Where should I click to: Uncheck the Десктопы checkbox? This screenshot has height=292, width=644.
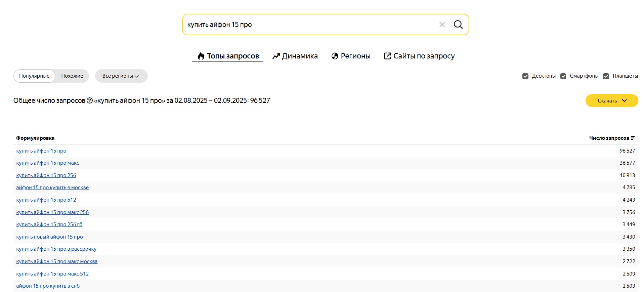pyautogui.click(x=525, y=76)
